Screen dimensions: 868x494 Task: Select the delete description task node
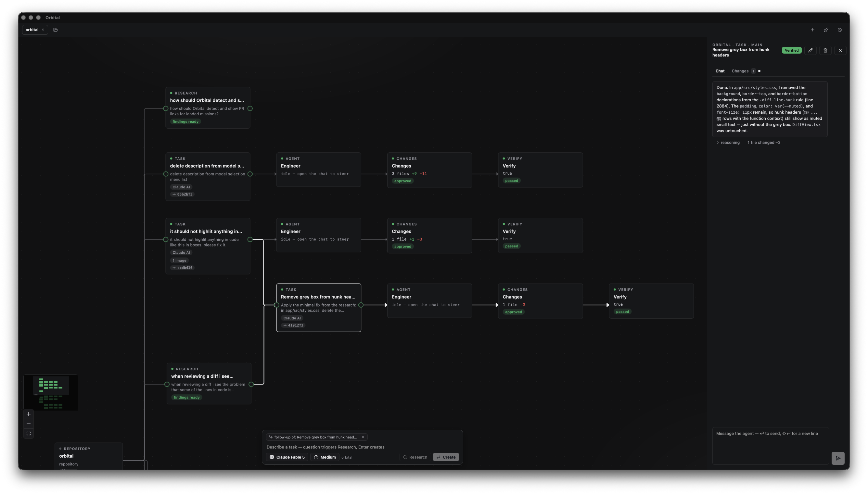[208, 177]
